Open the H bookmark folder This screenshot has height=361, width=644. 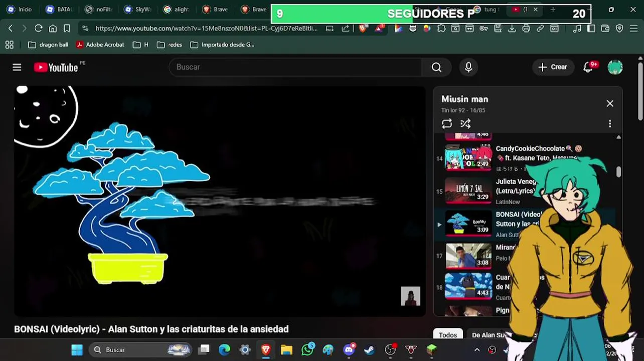pos(140,45)
